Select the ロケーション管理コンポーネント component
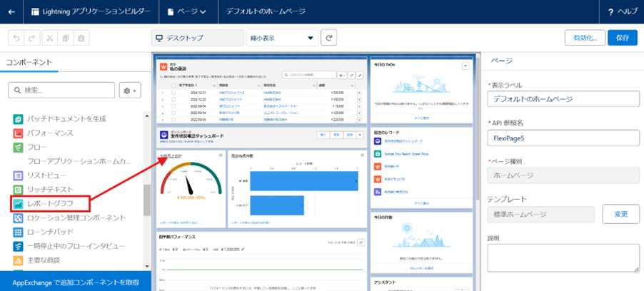644x291 pixels. coord(69,218)
